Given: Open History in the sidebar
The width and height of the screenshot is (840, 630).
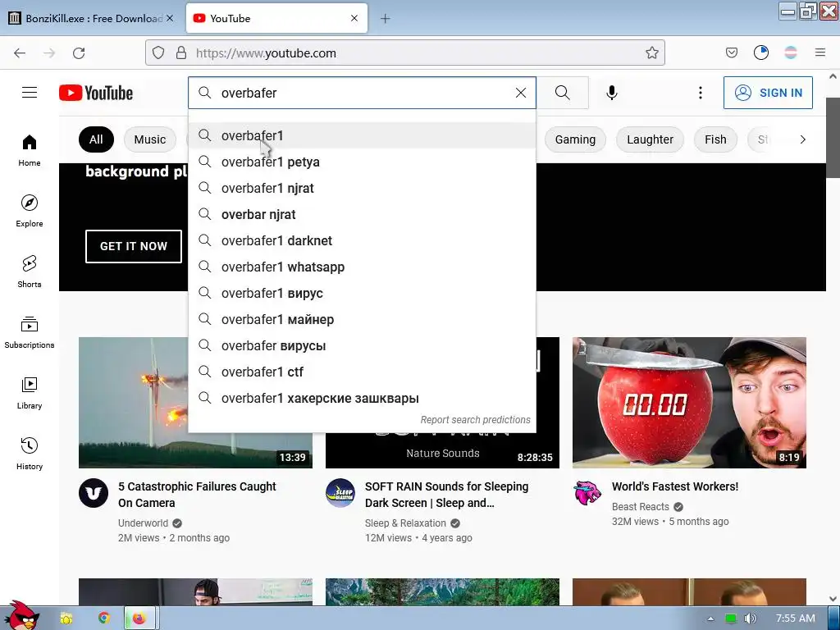Looking at the screenshot, I should click(x=30, y=453).
